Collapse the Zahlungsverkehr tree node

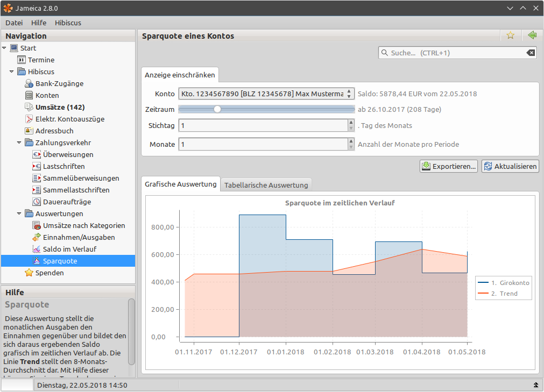coord(19,142)
